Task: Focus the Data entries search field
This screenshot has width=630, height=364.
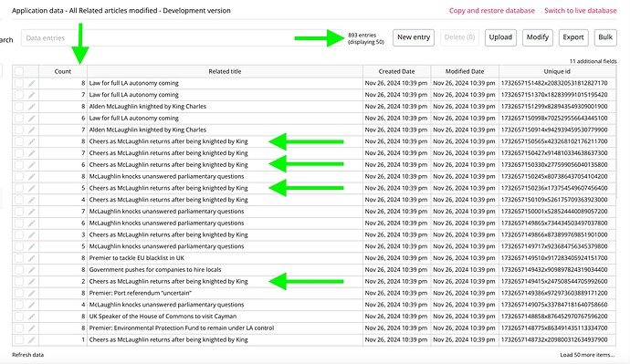Action: tap(182, 37)
